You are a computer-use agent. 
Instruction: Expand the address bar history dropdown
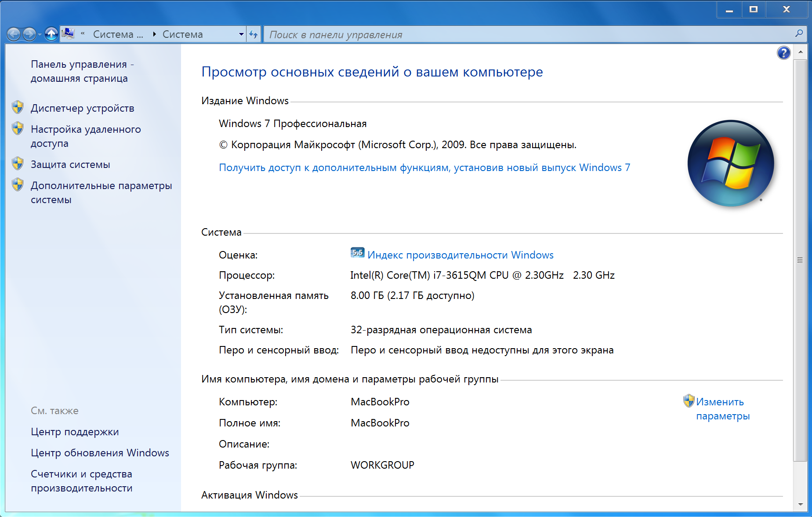click(x=241, y=34)
